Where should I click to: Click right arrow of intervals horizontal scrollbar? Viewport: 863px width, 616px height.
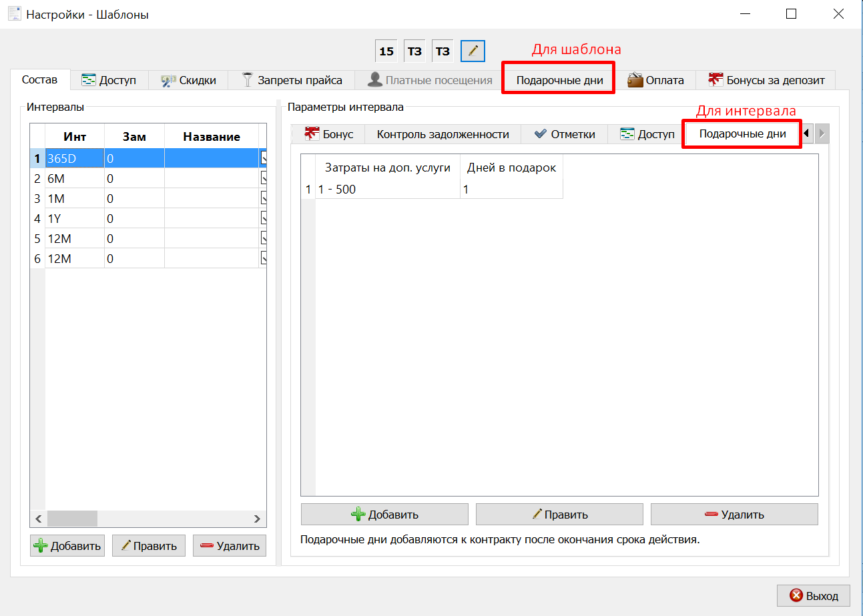(x=258, y=519)
